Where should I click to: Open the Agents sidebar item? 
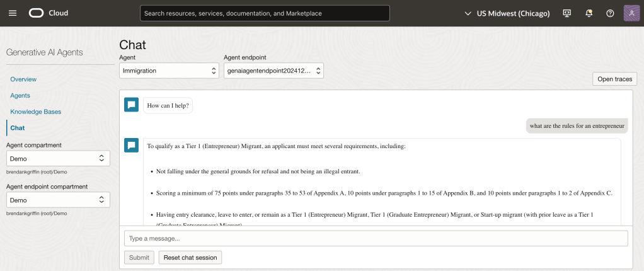click(20, 96)
